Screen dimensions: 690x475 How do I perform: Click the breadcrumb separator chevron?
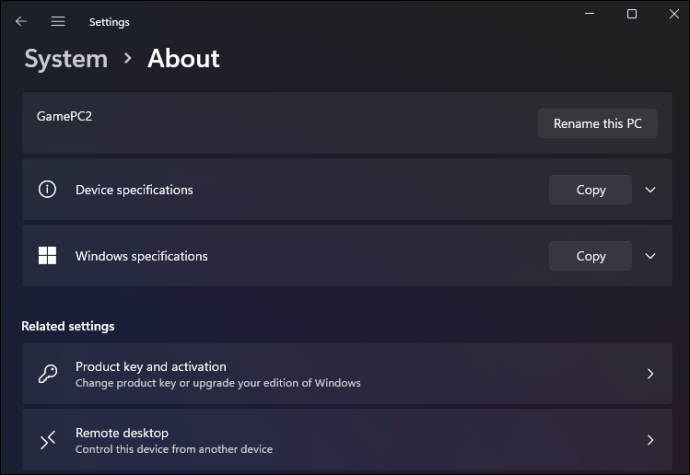click(x=127, y=59)
